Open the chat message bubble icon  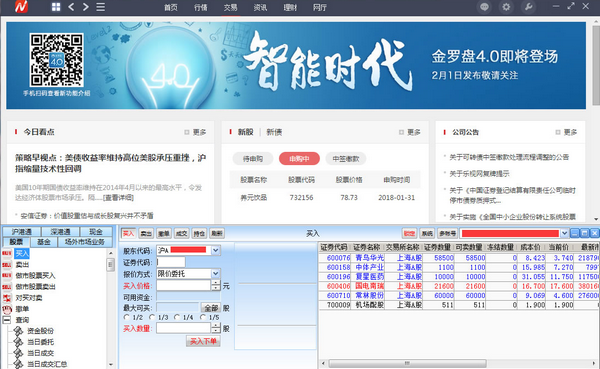(x=484, y=7)
